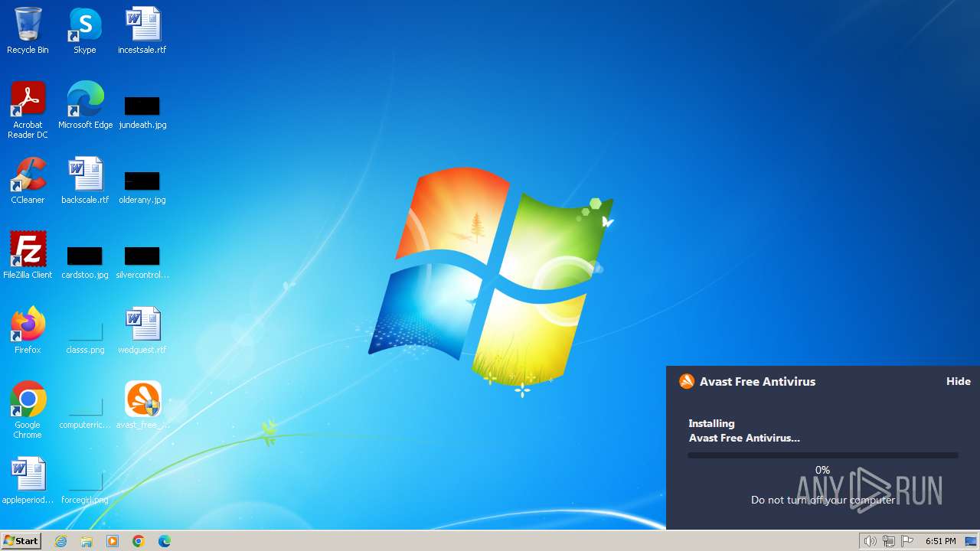This screenshot has width=980, height=551.
Task: Launch FileZilla Client shortcut
Action: point(28,256)
